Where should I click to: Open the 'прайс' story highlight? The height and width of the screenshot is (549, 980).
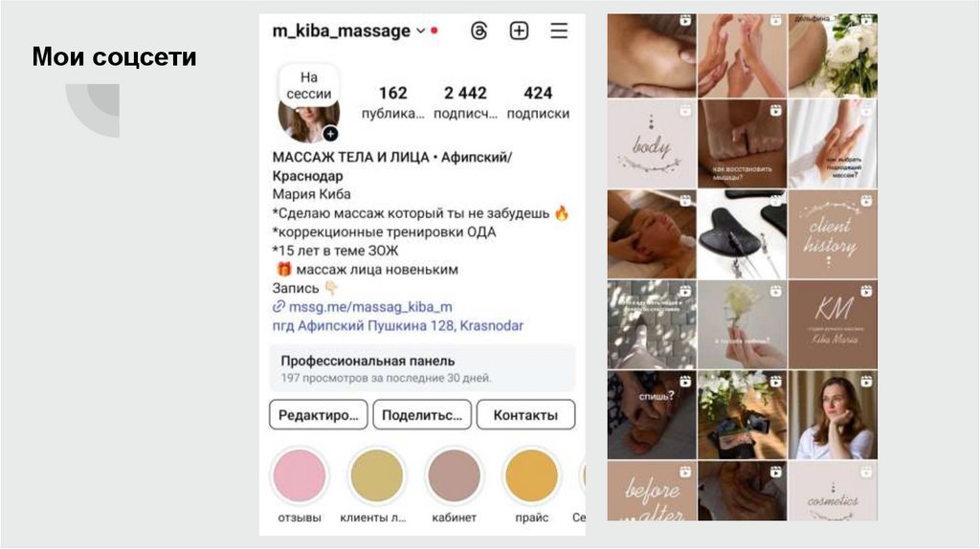pyautogui.click(x=531, y=476)
